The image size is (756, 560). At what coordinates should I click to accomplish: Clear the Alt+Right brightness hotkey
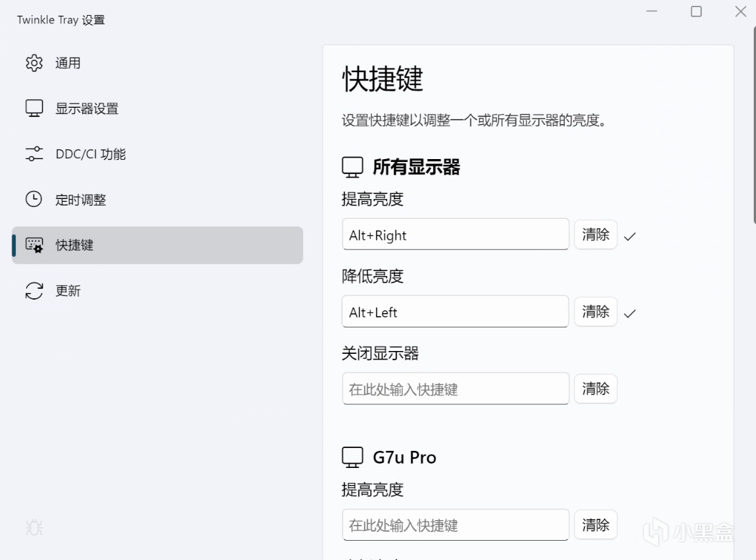click(x=595, y=235)
